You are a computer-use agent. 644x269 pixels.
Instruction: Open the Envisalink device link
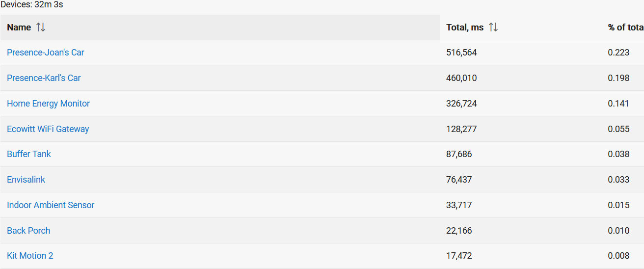pyautogui.click(x=26, y=180)
